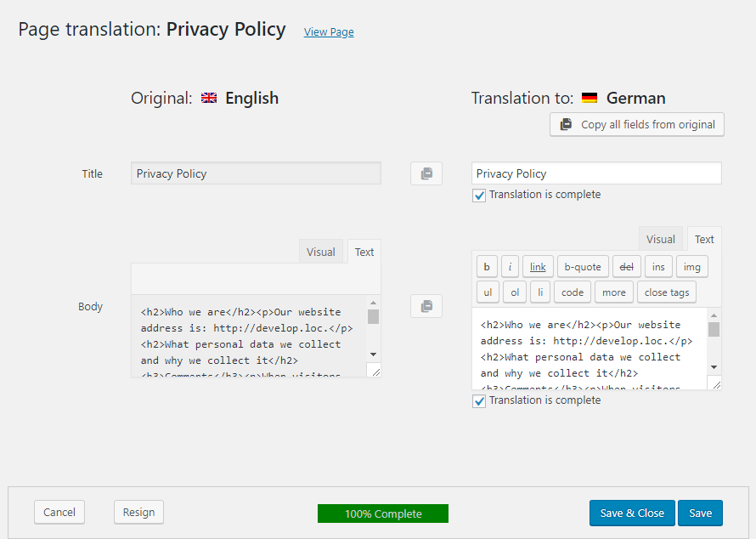The height and width of the screenshot is (539, 756).
Task: Select Text tab in original Body editor
Action: pyautogui.click(x=364, y=252)
